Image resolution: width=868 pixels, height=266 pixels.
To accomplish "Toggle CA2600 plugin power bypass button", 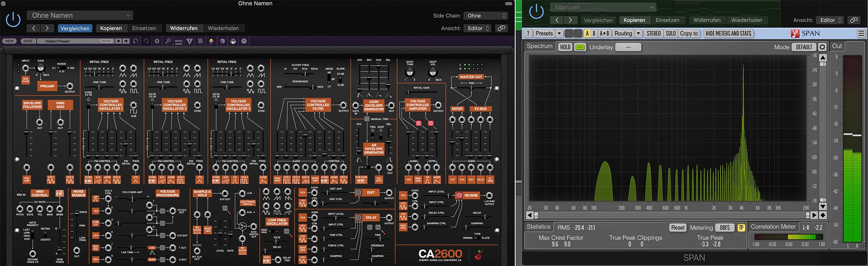I will [x=13, y=20].
